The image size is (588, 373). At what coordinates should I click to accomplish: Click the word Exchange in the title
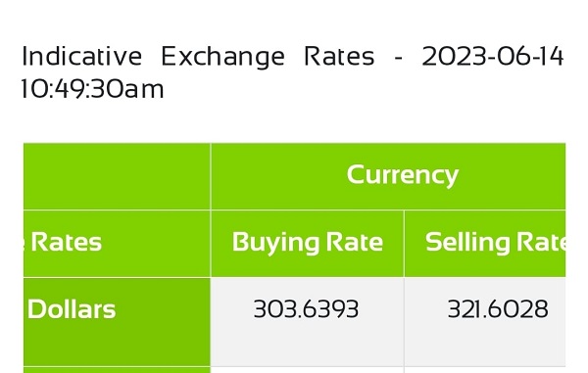(x=223, y=58)
